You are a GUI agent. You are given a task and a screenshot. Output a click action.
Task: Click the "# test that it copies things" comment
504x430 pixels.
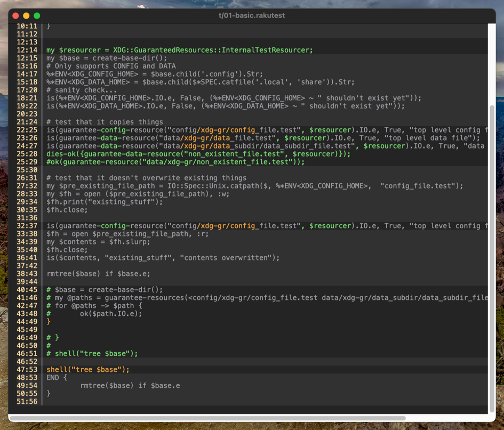(105, 122)
